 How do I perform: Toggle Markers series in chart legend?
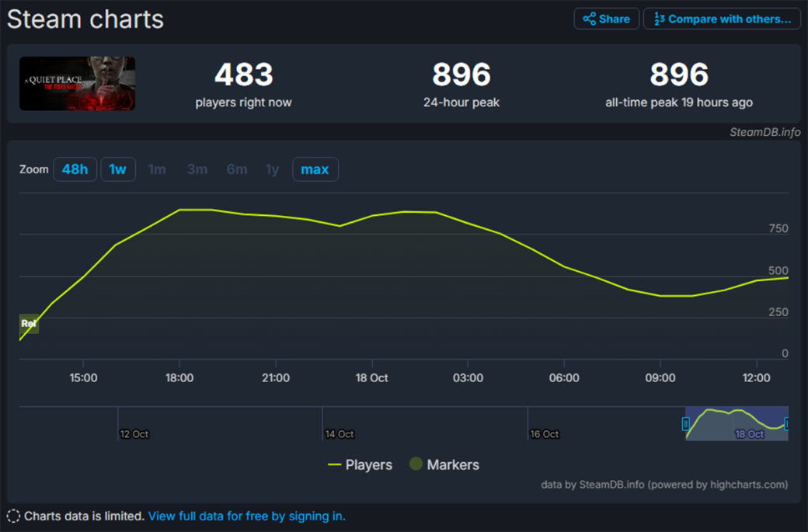[x=444, y=464]
